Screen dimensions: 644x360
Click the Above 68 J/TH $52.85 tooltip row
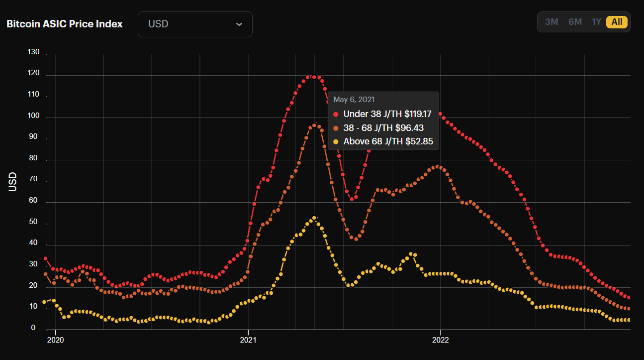(383, 142)
